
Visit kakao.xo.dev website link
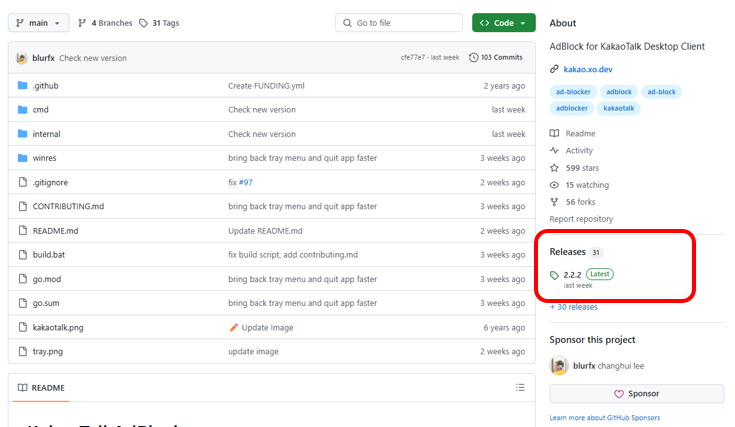click(x=588, y=69)
